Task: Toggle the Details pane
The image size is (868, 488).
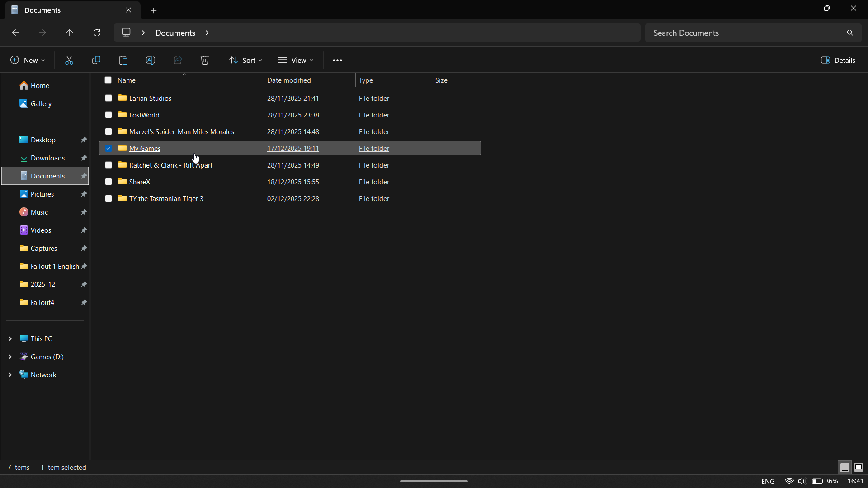Action: pyautogui.click(x=838, y=60)
